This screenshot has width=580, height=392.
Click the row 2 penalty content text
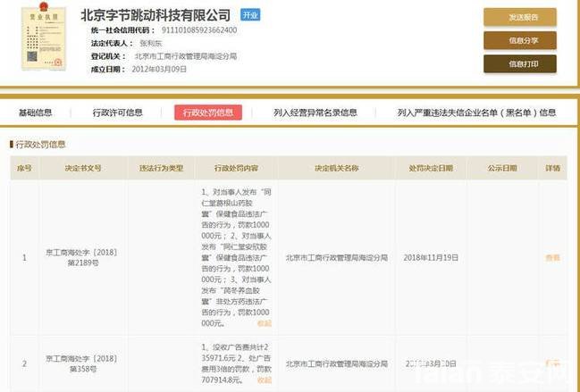[236, 363]
